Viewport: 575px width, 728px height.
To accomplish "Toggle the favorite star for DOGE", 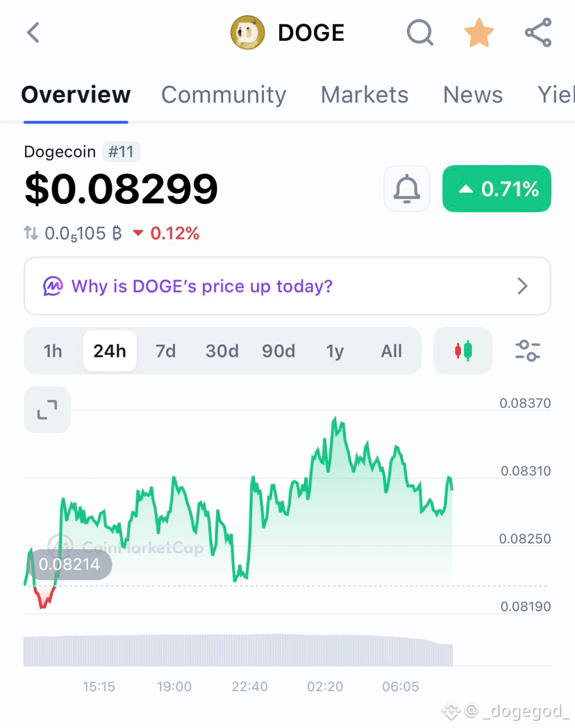I will point(479,33).
